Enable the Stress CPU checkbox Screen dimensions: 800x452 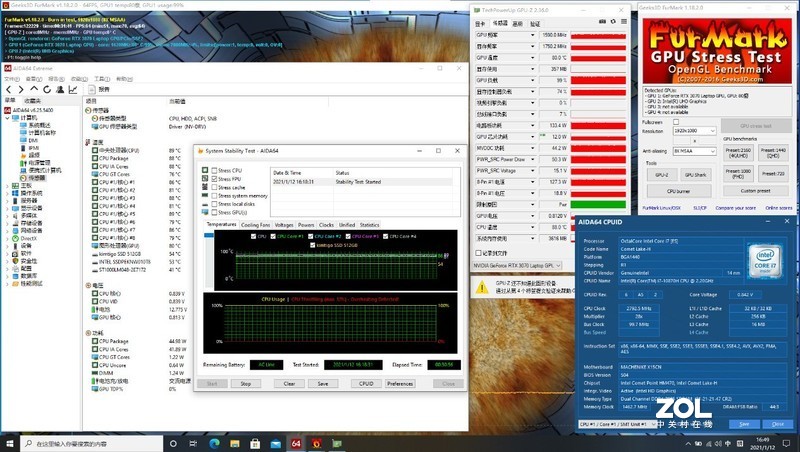(214, 170)
